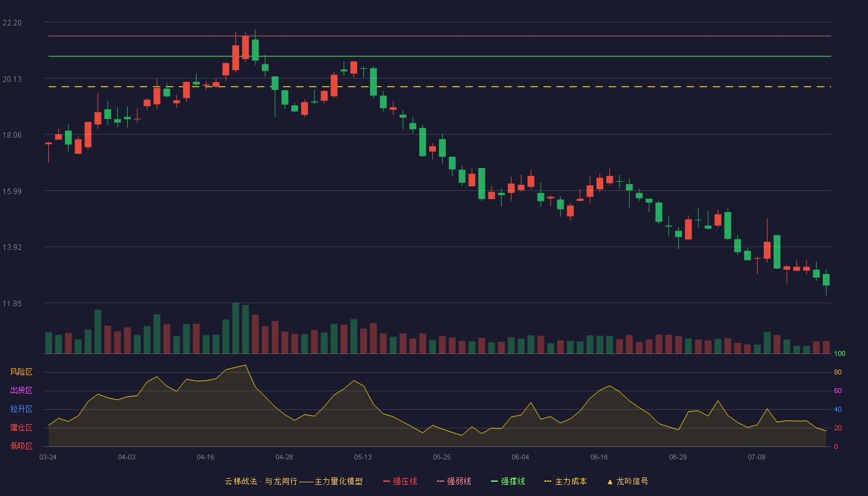Click the 04-16 date axis marker

205,457
